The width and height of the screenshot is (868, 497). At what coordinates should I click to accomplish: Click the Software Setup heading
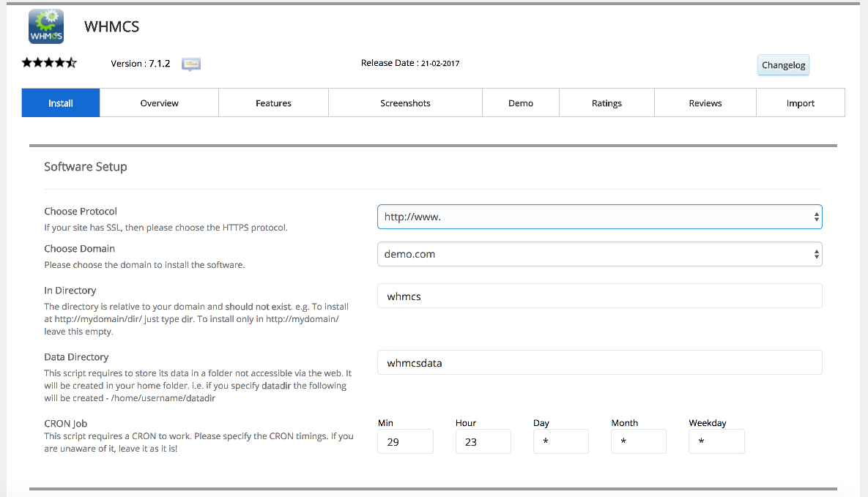pyautogui.click(x=86, y=167)
